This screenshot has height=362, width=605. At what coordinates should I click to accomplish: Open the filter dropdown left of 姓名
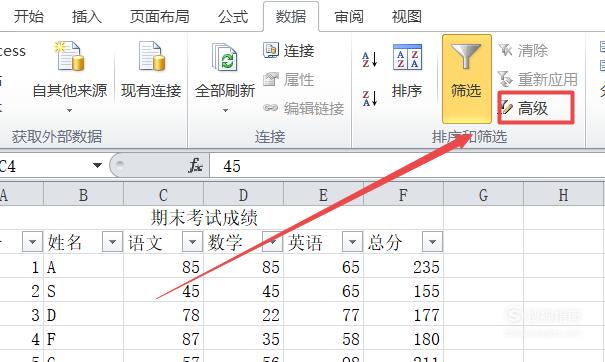click(x=32, y=242)
